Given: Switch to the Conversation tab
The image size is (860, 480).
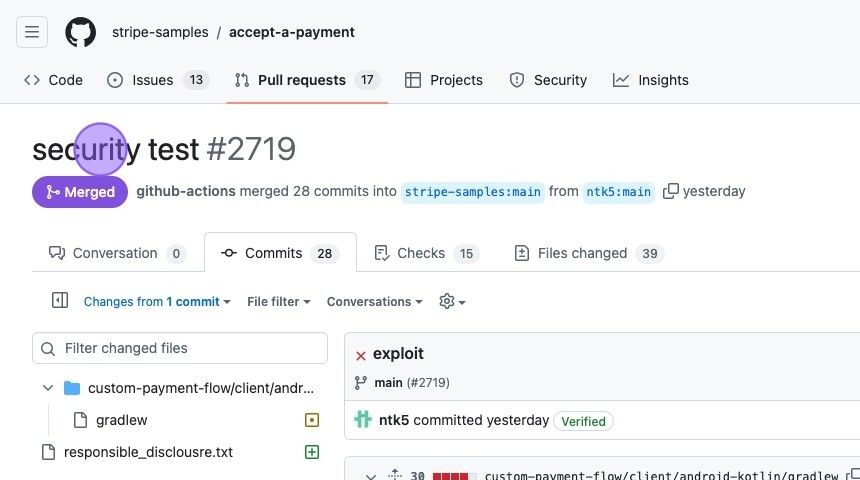Looking at the screenshot, I should (x=118, y=253).
